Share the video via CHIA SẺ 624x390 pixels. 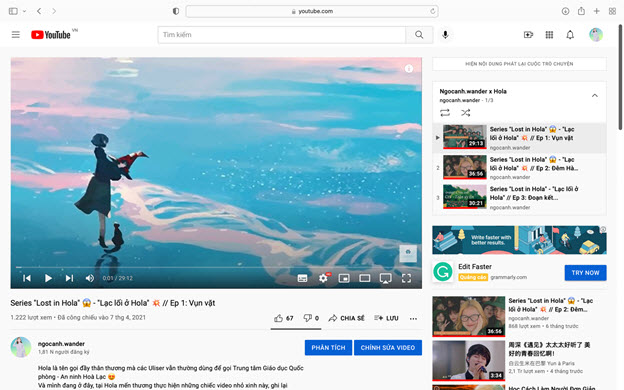click(x=346, y=318)
